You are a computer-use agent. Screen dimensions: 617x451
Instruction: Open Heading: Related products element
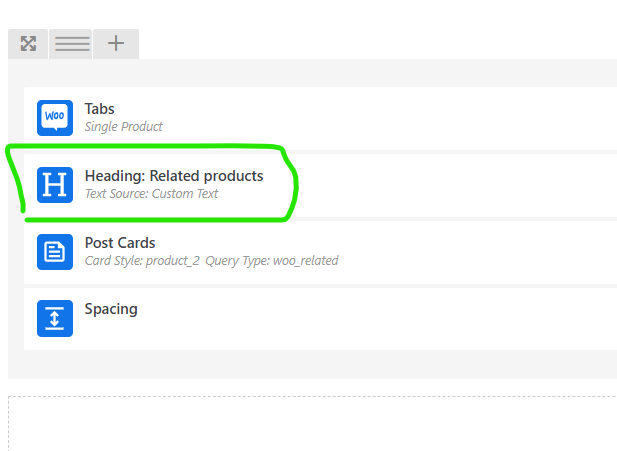(174, 176)
